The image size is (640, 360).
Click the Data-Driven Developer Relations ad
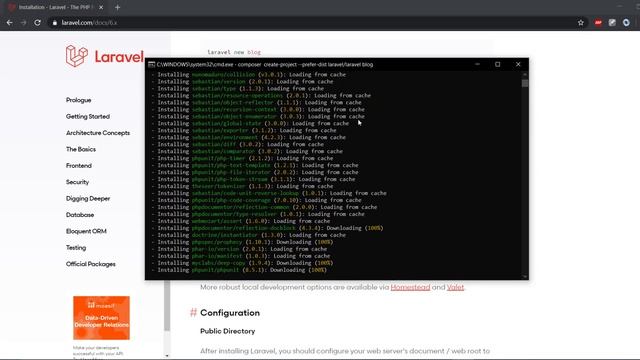(102, 318)
